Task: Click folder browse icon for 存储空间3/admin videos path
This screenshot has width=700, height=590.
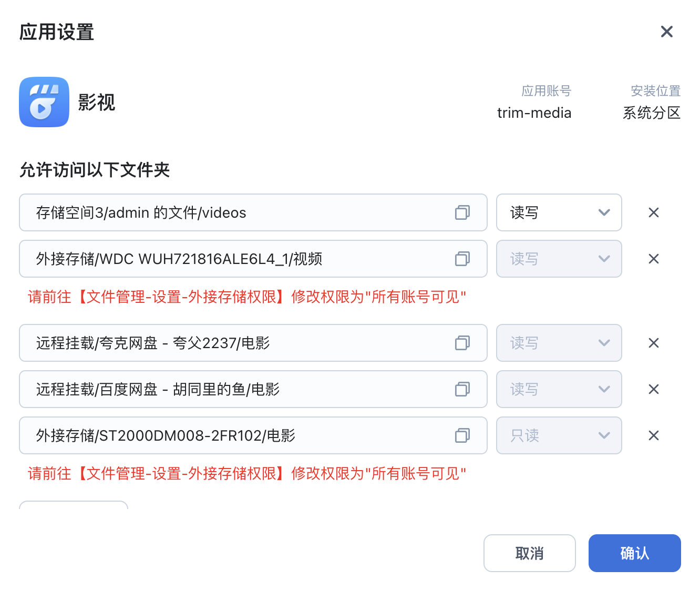Action: (462, 212)
